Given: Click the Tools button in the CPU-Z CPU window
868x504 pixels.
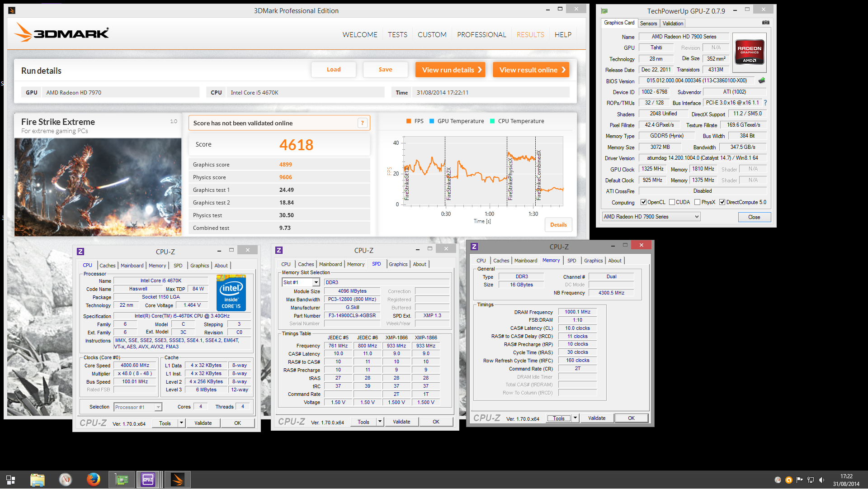Looking at the screenshot, I should click(x=165, y=423).
